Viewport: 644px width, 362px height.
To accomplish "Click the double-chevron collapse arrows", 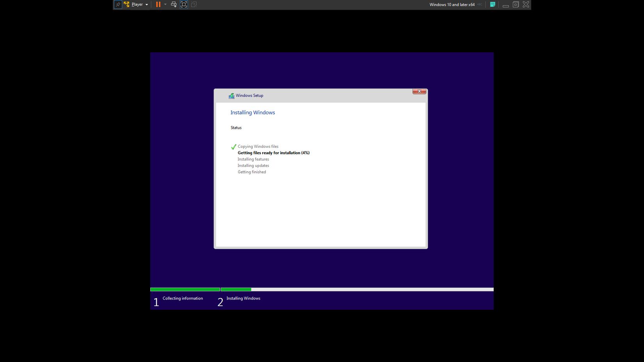I will [x=480, y=5].
